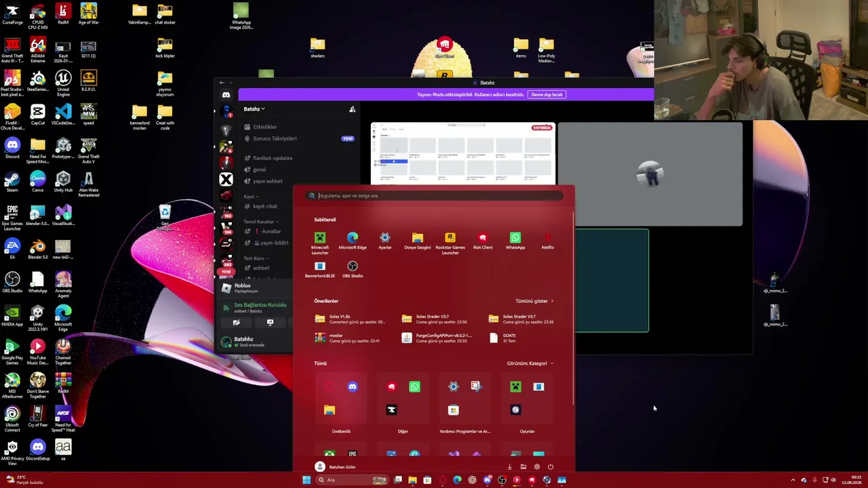The image size is (868, 488).
Task: Click Tümünü göster link in Önerilenler
Action: click(534, 301)
